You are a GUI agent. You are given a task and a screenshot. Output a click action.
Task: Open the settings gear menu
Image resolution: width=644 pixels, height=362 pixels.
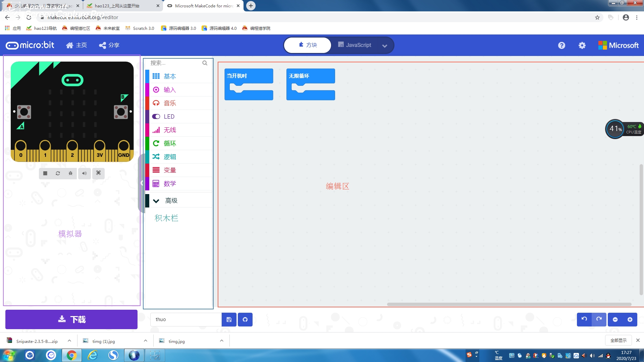(x=582, y=46)
